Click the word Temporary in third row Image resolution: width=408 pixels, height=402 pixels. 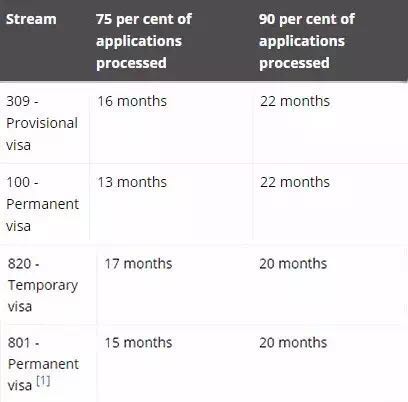tap(43, 286)
